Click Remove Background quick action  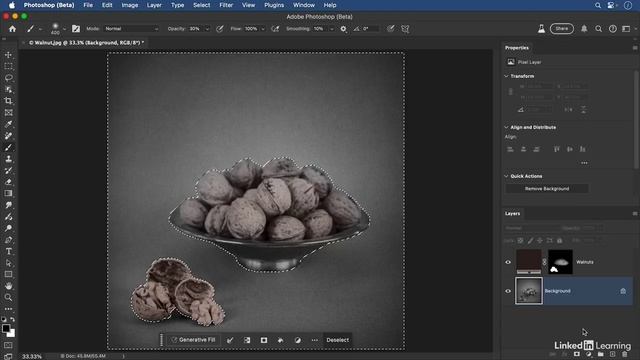pos(547,189)
